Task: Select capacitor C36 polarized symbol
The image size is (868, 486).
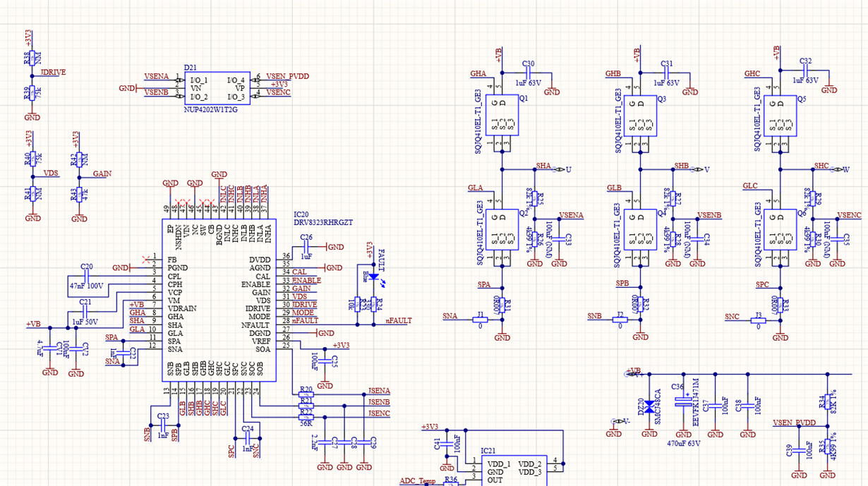Action: click(684, 402)
